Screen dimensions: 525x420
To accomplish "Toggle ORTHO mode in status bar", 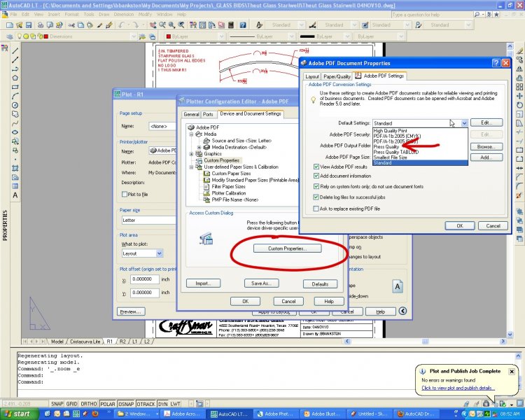I will click(88, 404).
